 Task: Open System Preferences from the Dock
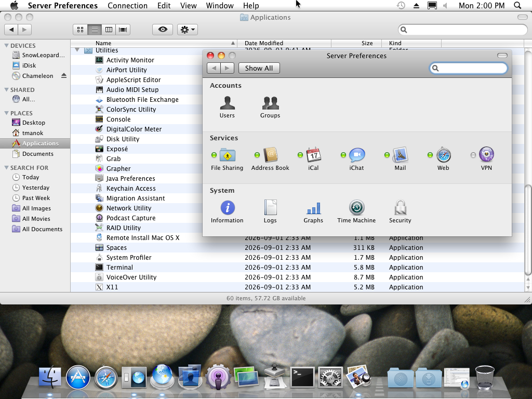click(330, 377)
